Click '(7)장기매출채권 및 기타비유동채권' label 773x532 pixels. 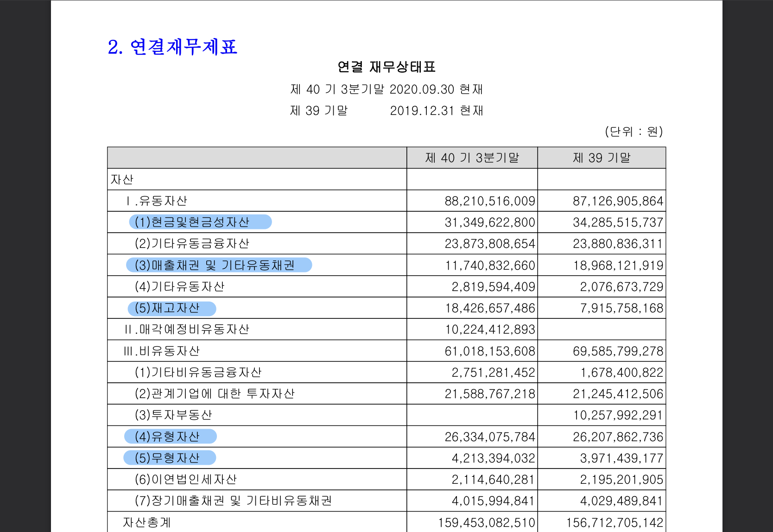tap(233, 500)
